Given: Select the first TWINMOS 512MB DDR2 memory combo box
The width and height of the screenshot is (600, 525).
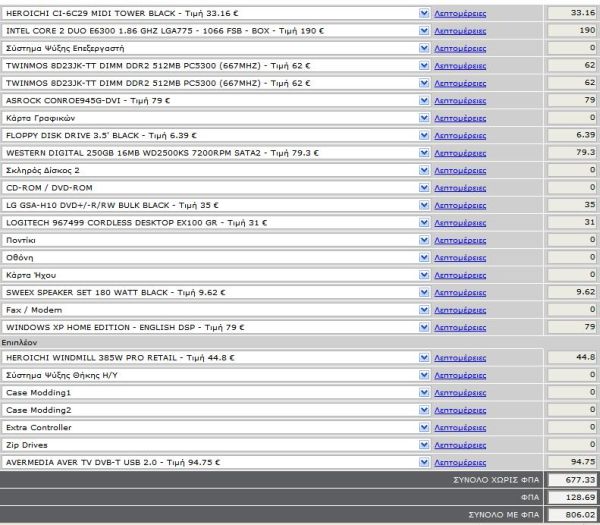Looking at the screenshot, I should click(x=216, y=66).
